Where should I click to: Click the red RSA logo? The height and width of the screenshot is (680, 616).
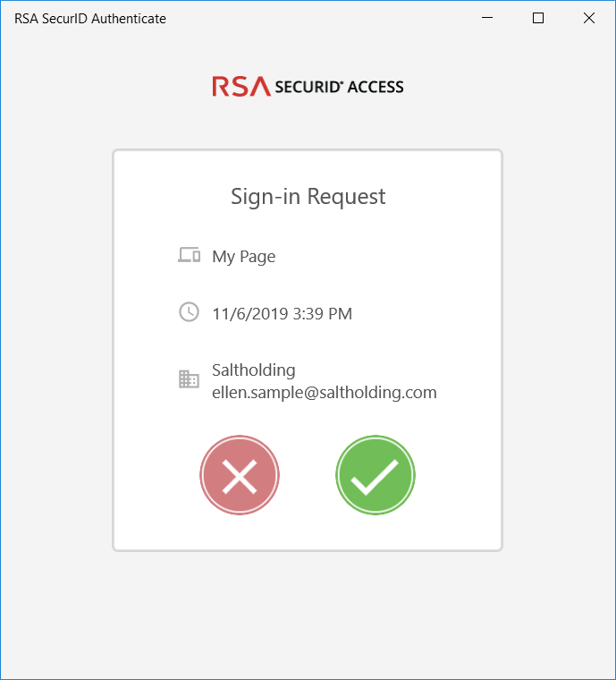[240, 86]
